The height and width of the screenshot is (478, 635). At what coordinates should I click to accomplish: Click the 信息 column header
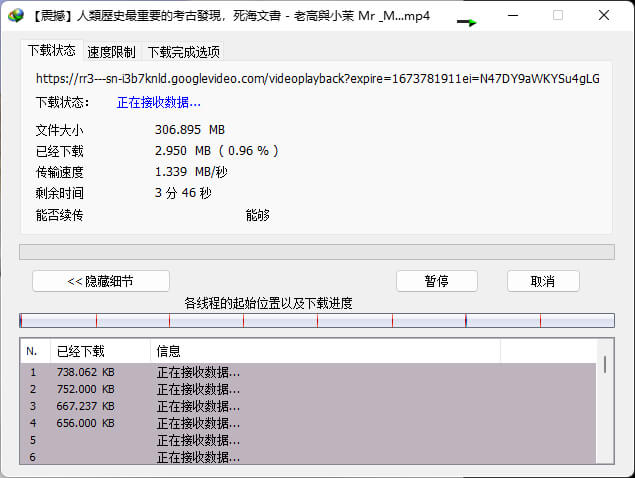325,351
